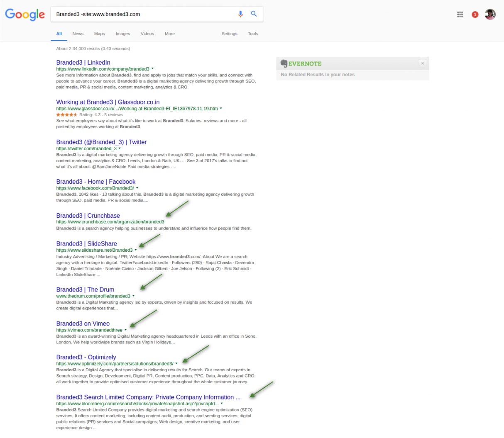Open the Tools menu
Viewport: 504px width, 438px height.
point(253,34)
